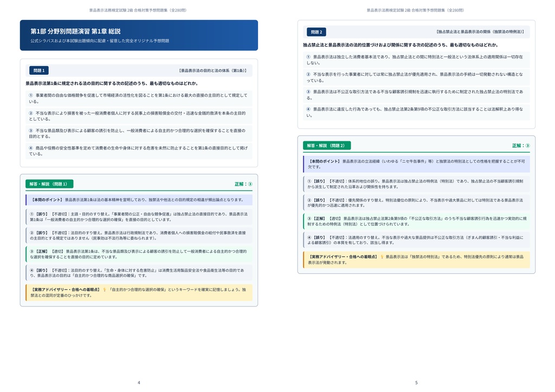The image size is (555, 392).
Task: Click explanation ④【誤り】法適用のすり替え
Action: pos(417,240)
